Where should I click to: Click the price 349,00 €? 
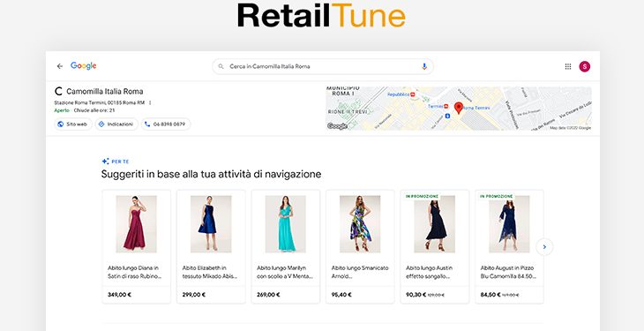(119, 295)
